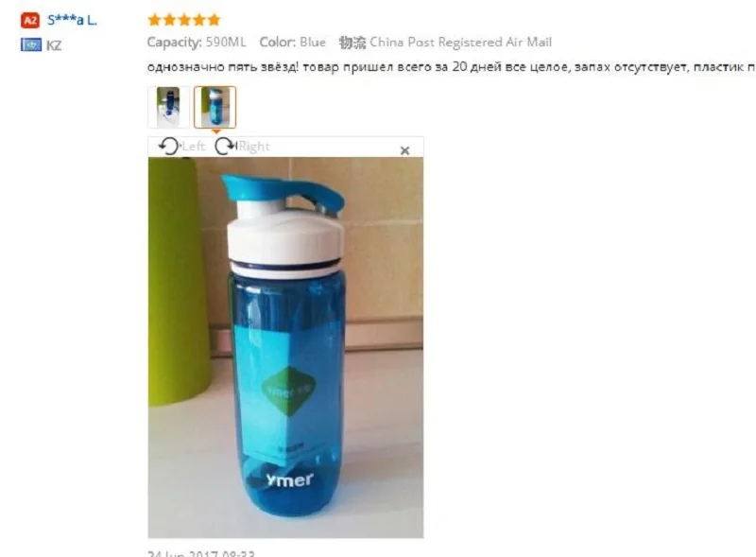Click the Color Blue attribute
756x557 pixels.
pos(293,43)
